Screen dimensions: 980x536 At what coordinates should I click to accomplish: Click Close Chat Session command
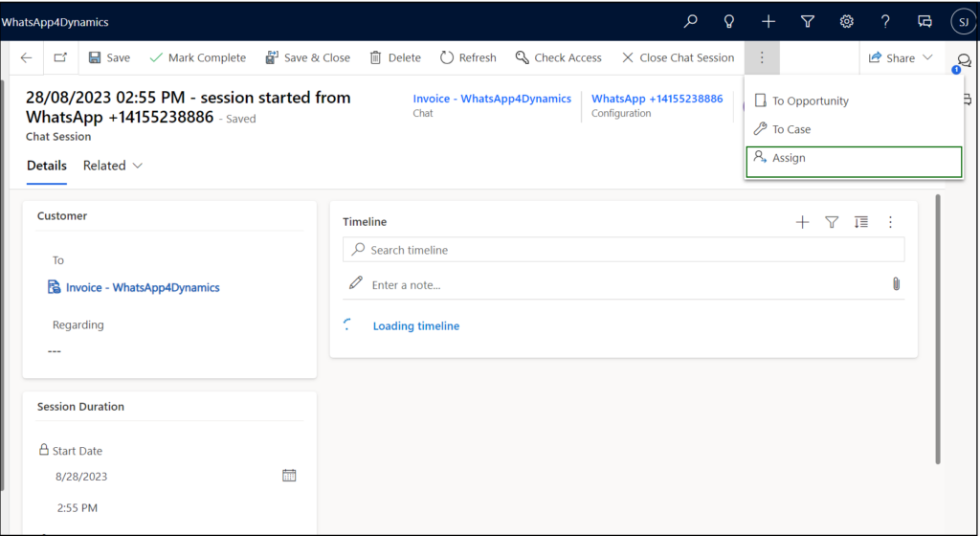coord(679,57)
